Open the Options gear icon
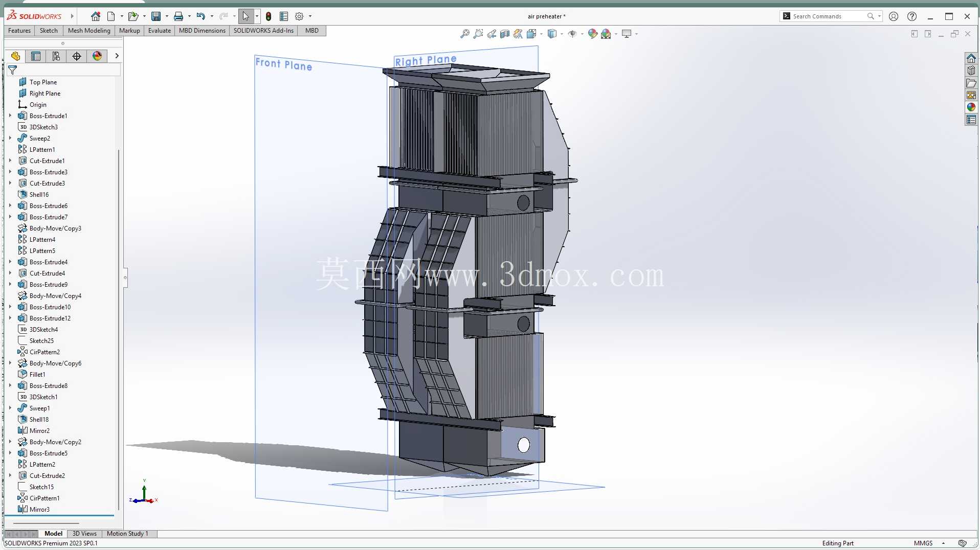The image size is (980, 550). tap(299, 16)
